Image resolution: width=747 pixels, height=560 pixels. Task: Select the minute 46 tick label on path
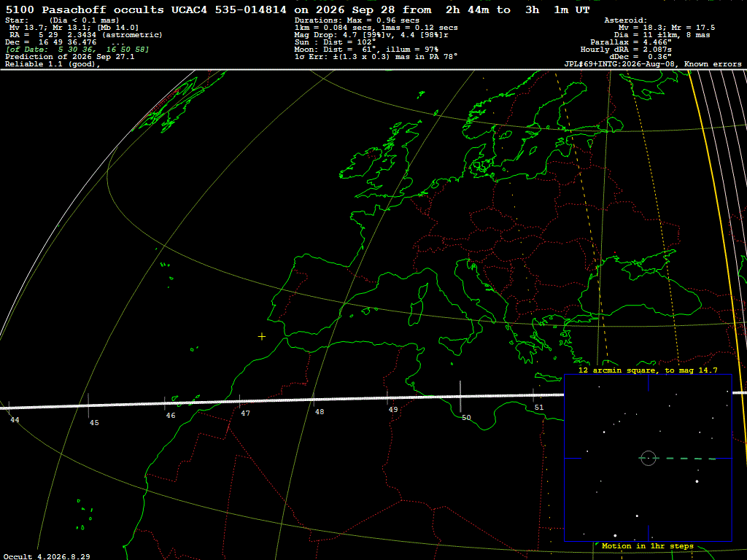pyautogui.click(x=171, y=416)
